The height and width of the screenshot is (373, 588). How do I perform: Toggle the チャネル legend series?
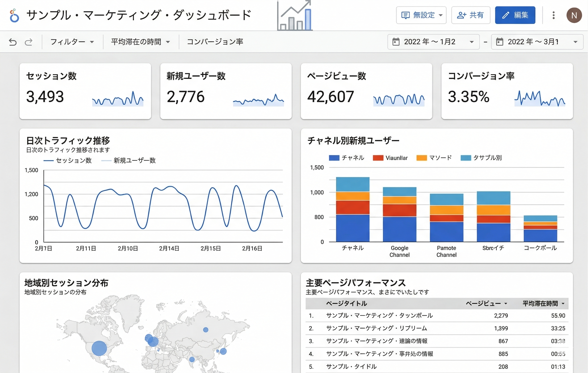point(347,158)
